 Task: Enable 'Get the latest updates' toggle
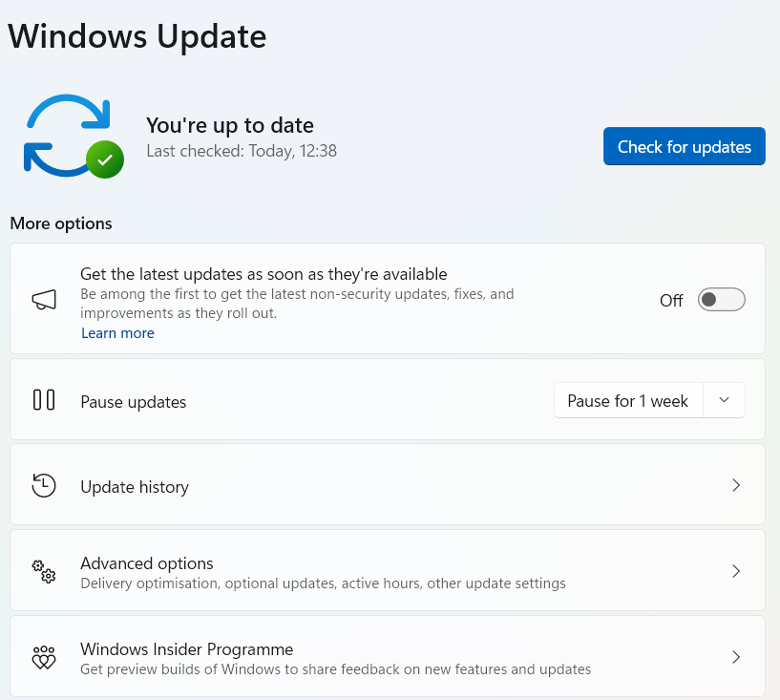click(721, 299)
